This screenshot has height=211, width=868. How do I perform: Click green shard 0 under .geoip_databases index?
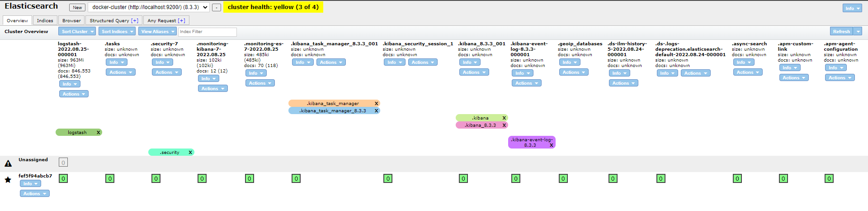pos(563,179)
